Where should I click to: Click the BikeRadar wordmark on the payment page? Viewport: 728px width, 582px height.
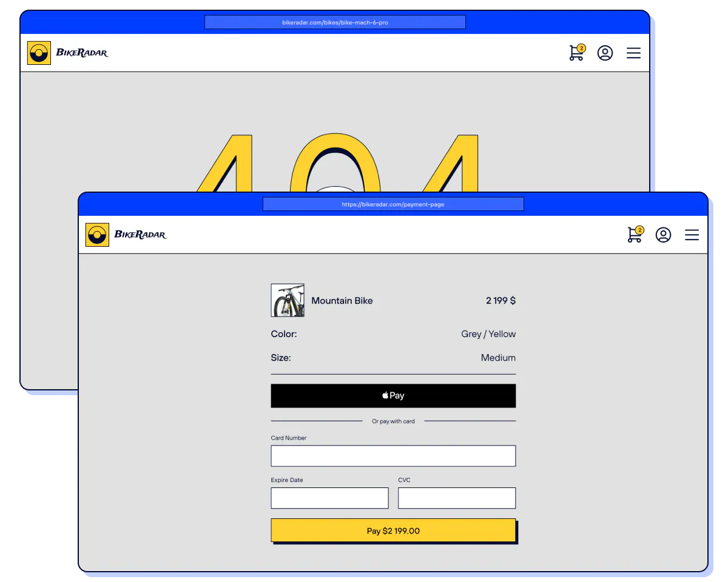pos(140,235)
